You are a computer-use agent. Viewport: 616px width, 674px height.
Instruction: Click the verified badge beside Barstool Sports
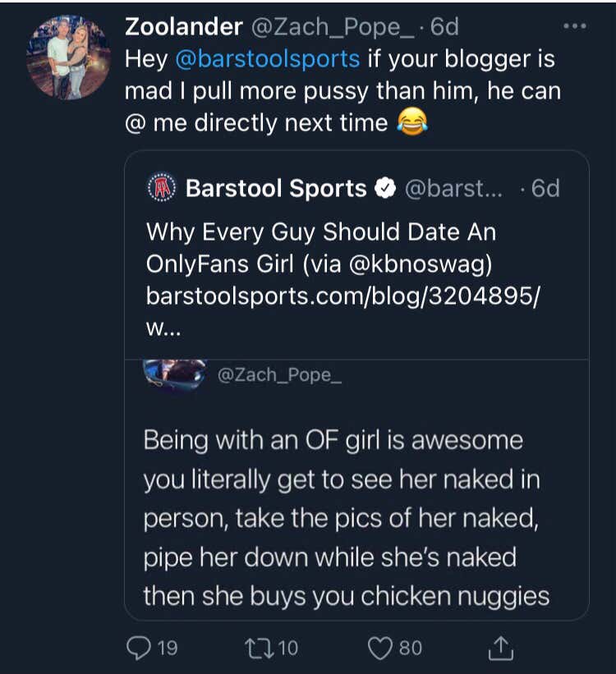384,189
